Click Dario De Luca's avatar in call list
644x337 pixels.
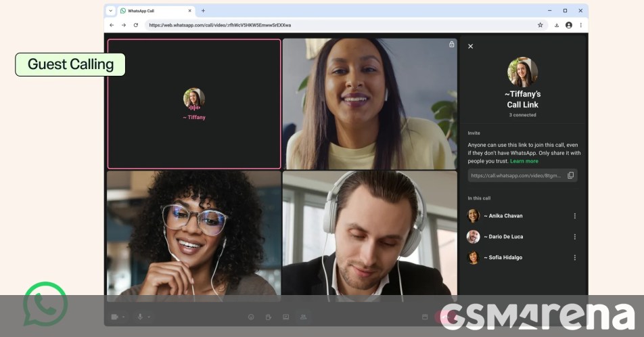(473, 237)
